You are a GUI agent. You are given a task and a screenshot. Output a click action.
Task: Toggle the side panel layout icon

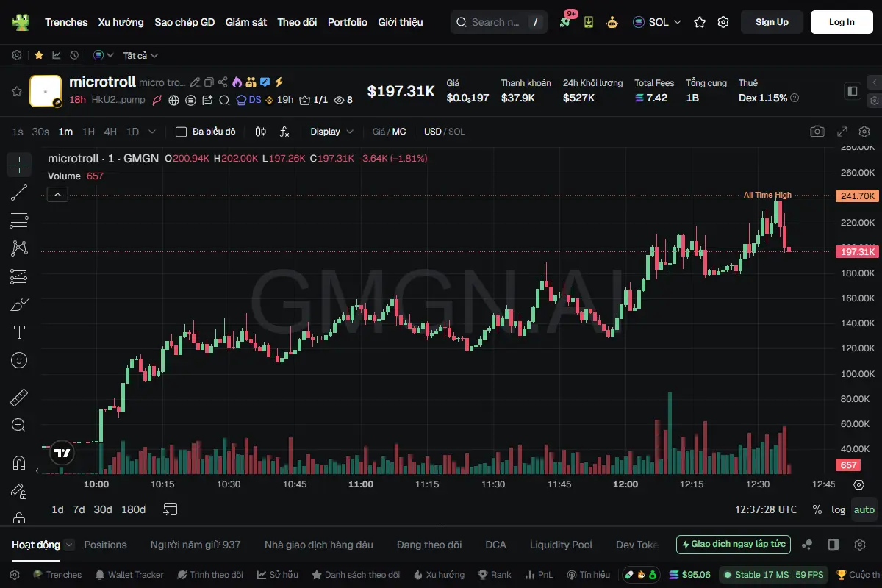pos(853,91)
